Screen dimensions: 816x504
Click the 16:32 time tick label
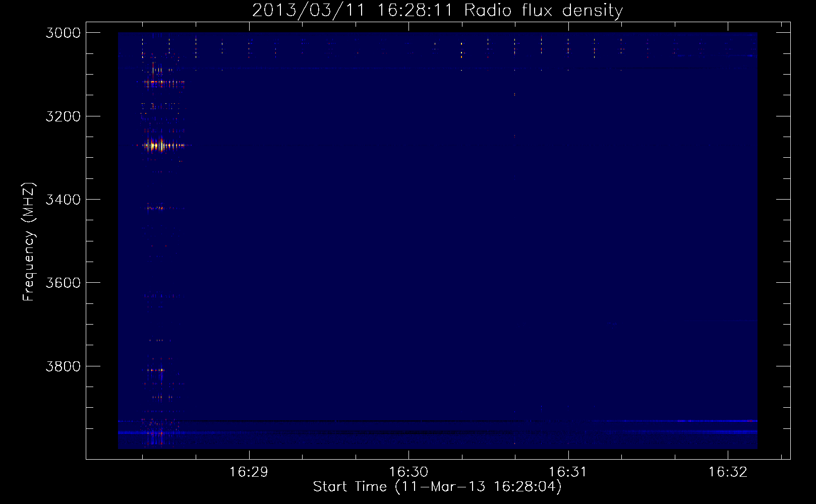click(728, 472)
